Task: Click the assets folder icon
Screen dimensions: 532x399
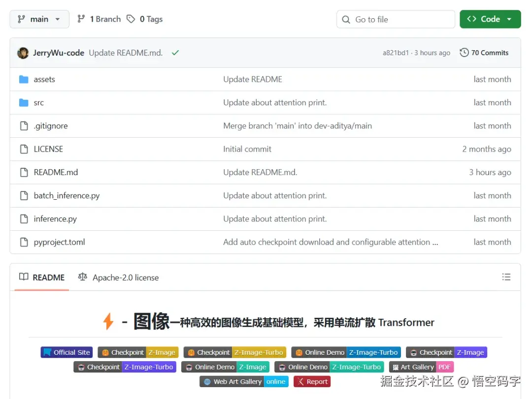Action: pos(24,79)
